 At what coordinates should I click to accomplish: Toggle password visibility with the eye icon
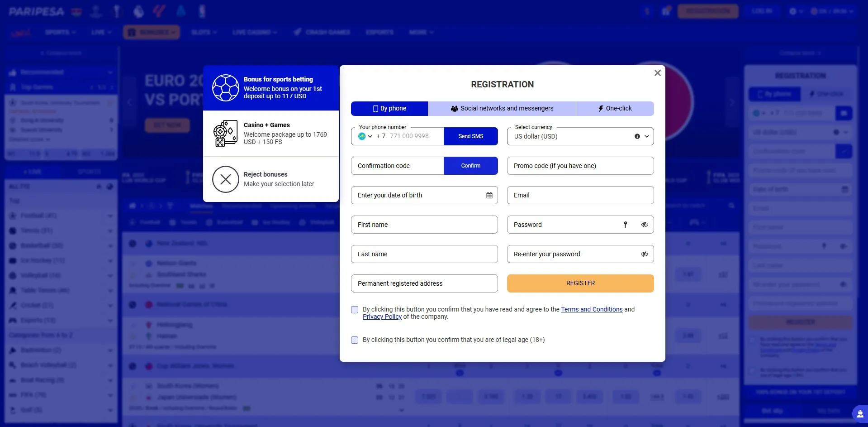(x=644, y=224)
